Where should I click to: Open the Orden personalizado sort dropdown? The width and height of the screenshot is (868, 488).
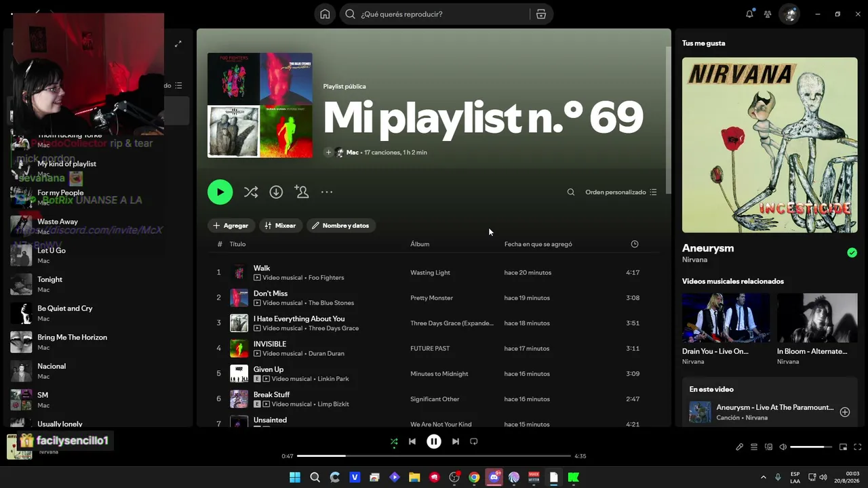pyautogui.click(x=621, y=192)
